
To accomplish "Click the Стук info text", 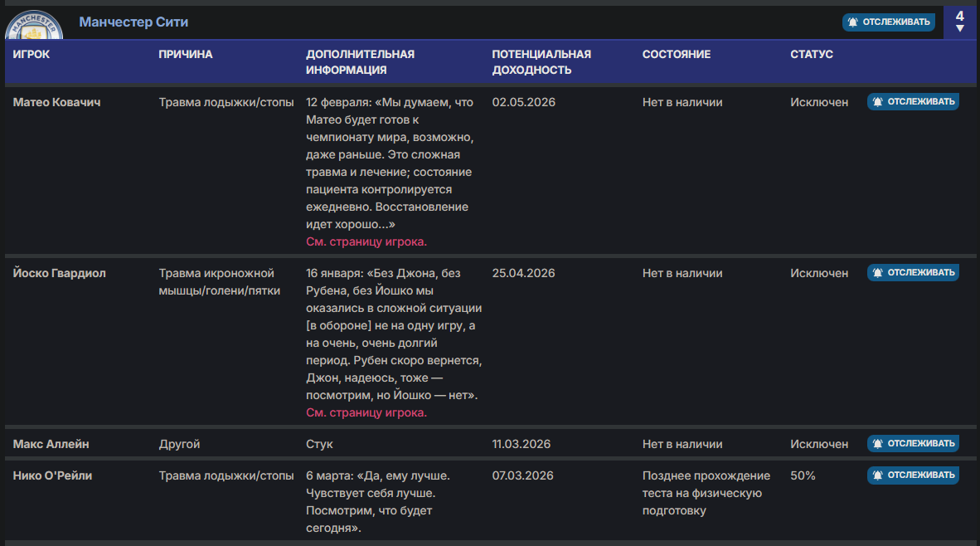I will tap(319, 444).
